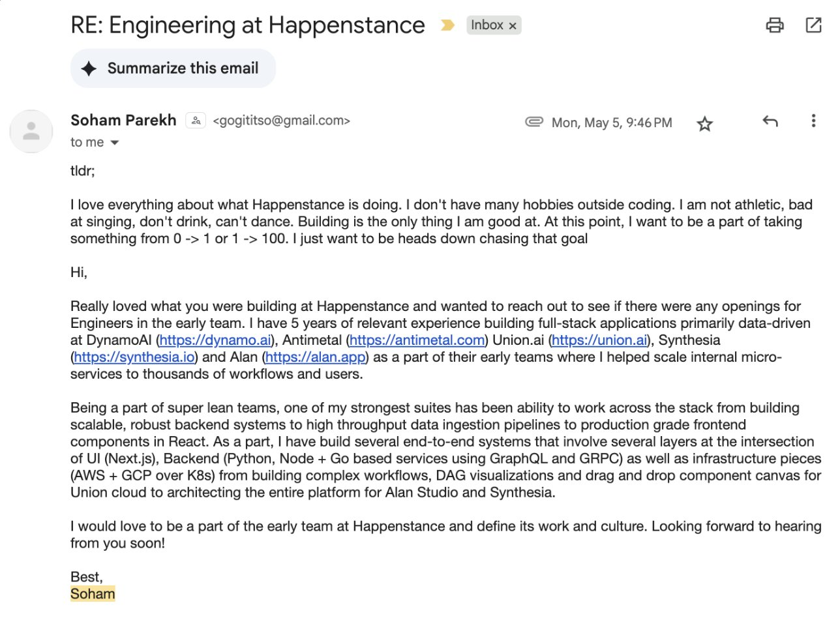This screenshot has width=840, height=618.
Task: Click the sender name Soham Parekh
Action: tap(123, 121)
